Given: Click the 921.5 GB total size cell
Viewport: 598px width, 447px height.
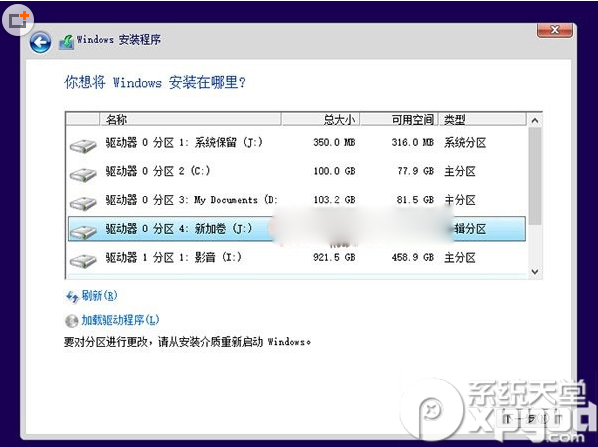Looking at the screenshot, I should pos(334,257).
